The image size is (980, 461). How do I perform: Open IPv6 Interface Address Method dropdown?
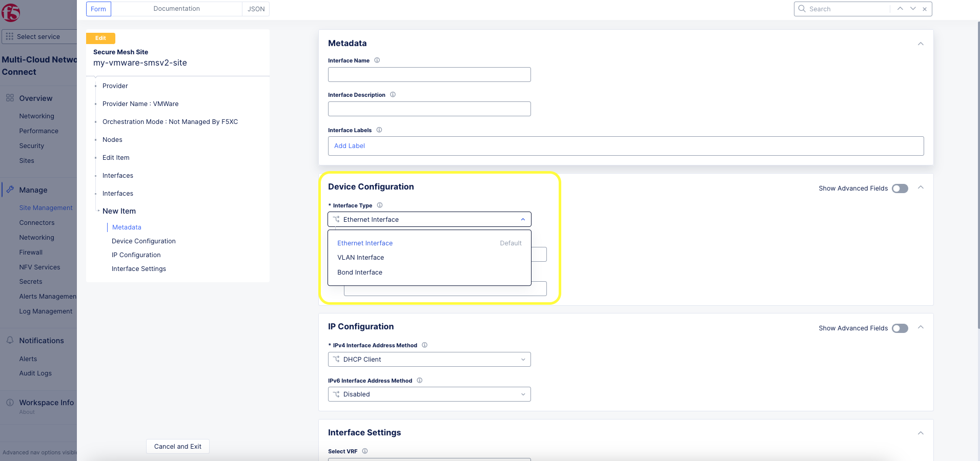pyautogui.click(x=429, y=394)
